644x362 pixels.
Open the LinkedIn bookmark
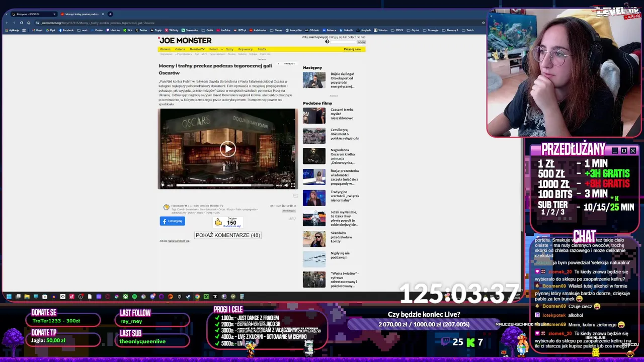click(x=346, y=30)
